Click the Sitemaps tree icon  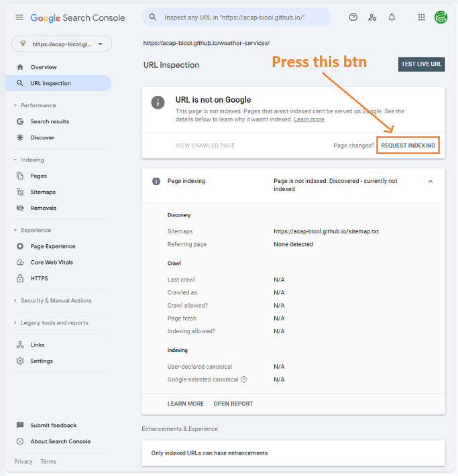click(20, 192)
